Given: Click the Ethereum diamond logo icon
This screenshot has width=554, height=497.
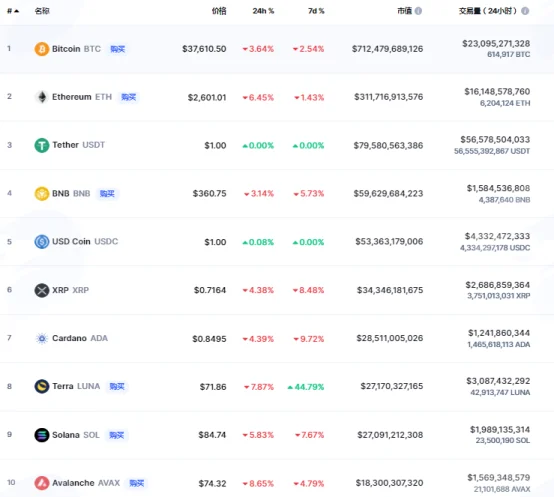Looking at the screenshot, I should pyautogui.click(x=42, y=97).
